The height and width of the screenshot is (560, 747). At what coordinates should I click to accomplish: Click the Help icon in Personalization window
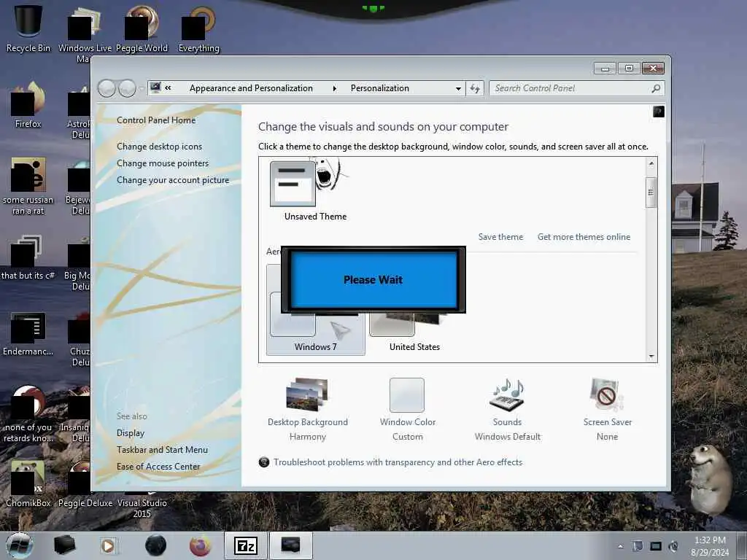coord(659,112)
